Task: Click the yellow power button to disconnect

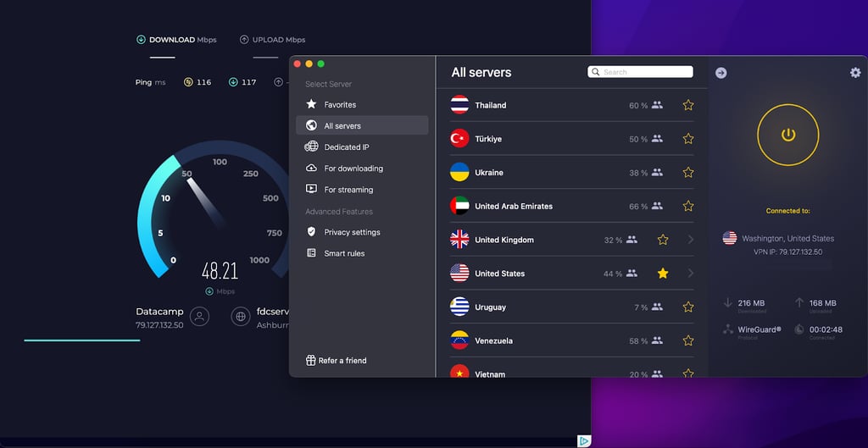Action: pyautogui.click(x=787, y=135)
